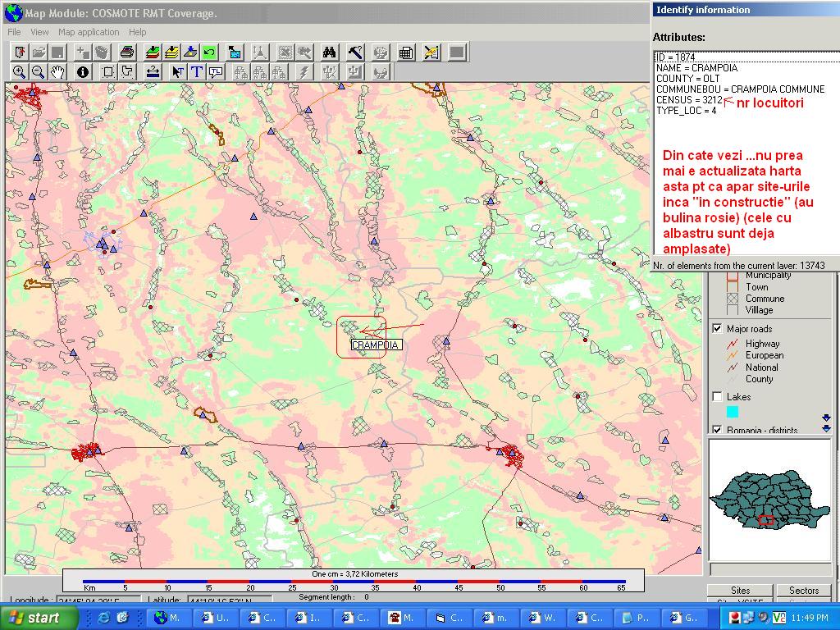The width and height of the screenshot is (840, 630).
Task: Click the County road legend entry
Action: [759, 379]
